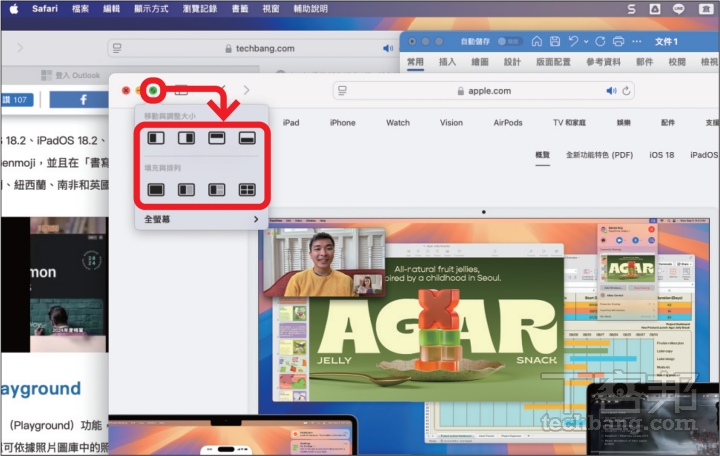
Task: Click the 讚 107 like button
Action: point(17,100)
